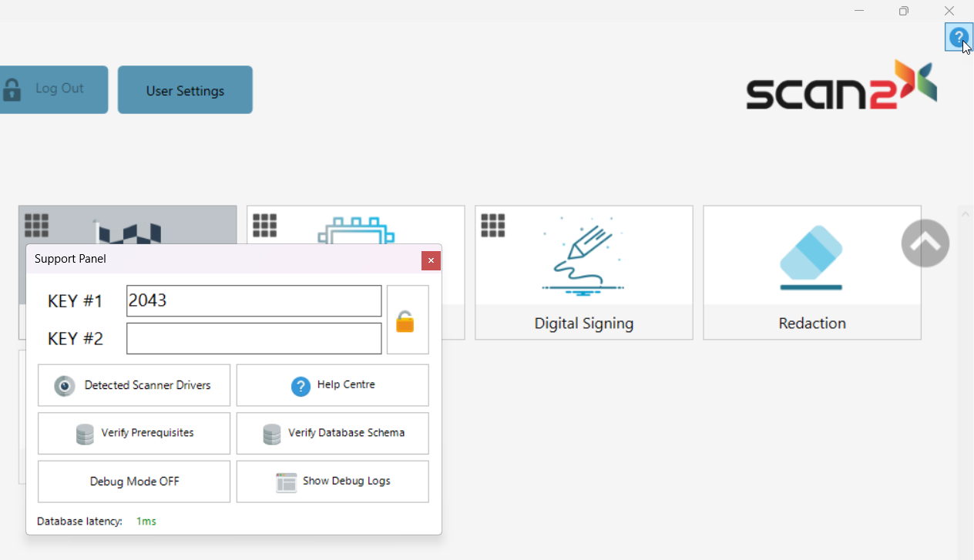
Task: Run Verify Prerequisites
Action: [134, 434]
